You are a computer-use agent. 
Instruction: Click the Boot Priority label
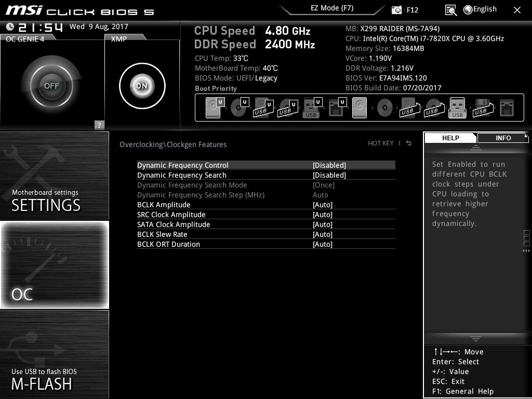tap(216, 88)
